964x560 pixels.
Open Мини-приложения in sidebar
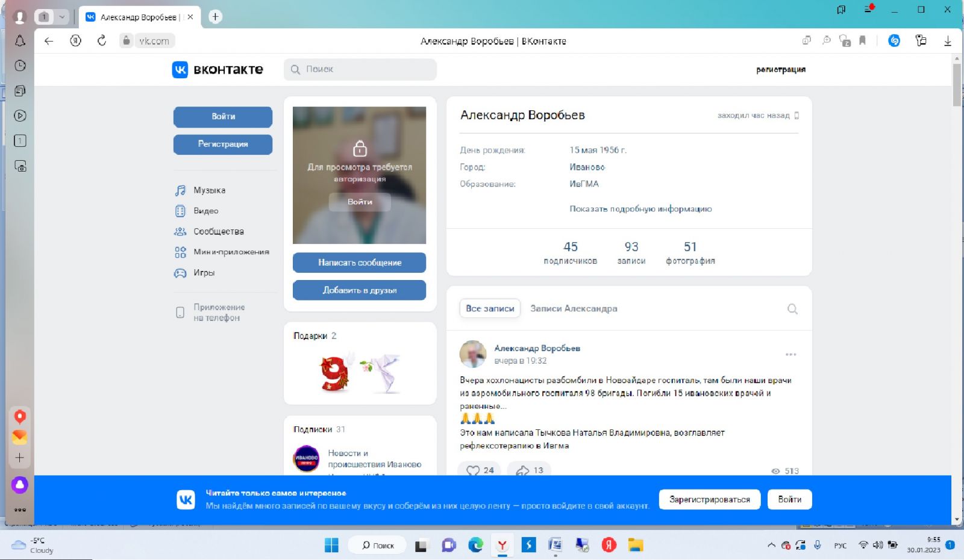tap(222, 252)
